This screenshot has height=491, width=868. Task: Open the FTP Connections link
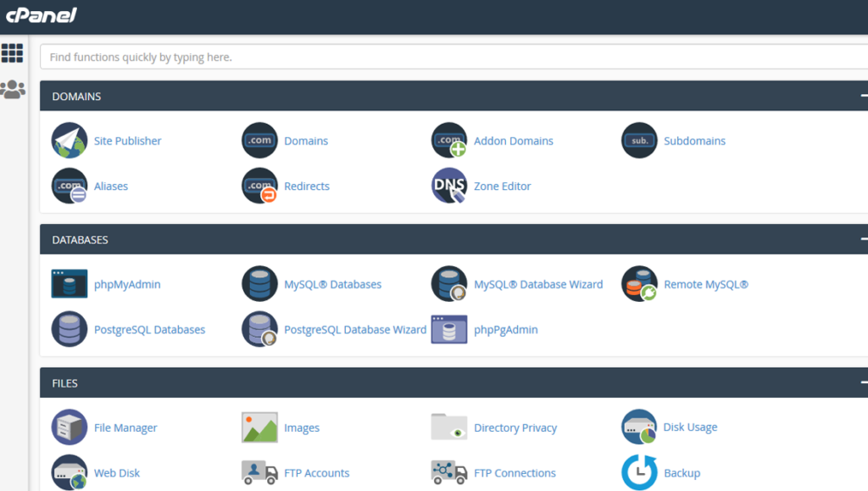pos(515,472)
